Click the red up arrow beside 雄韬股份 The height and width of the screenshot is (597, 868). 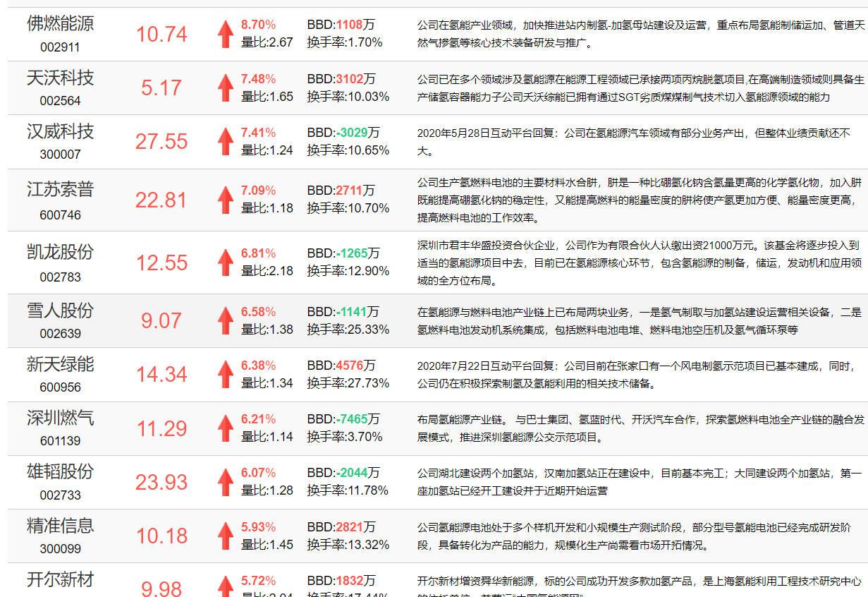tap(225, 482)
